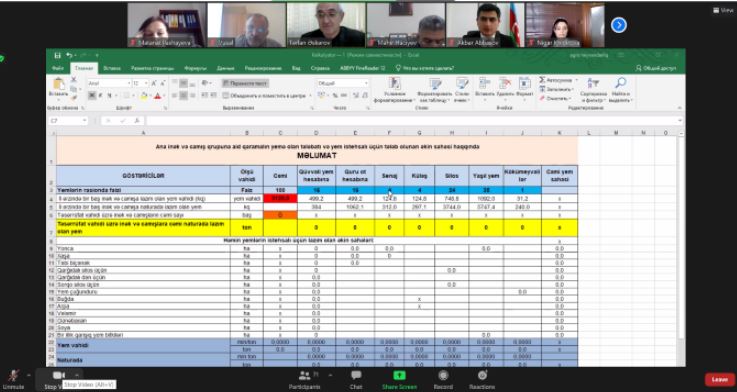Click the AutoSum sigma icon
737x392 pixels.
[x=542, y=80]
